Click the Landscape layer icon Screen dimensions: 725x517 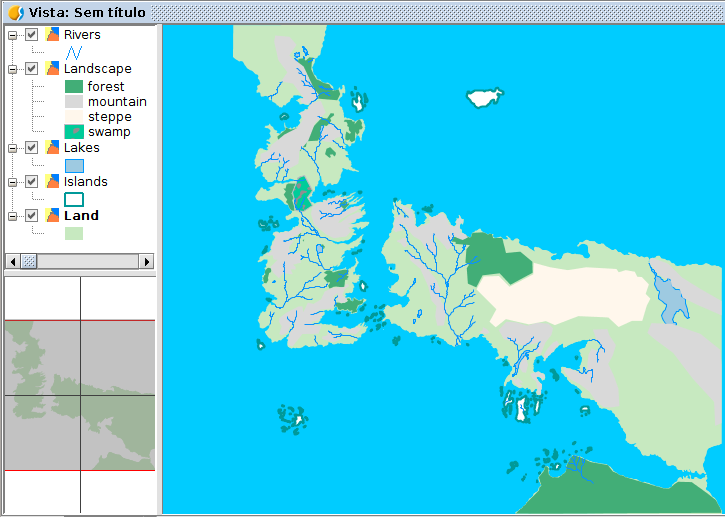tap(53, 69)
